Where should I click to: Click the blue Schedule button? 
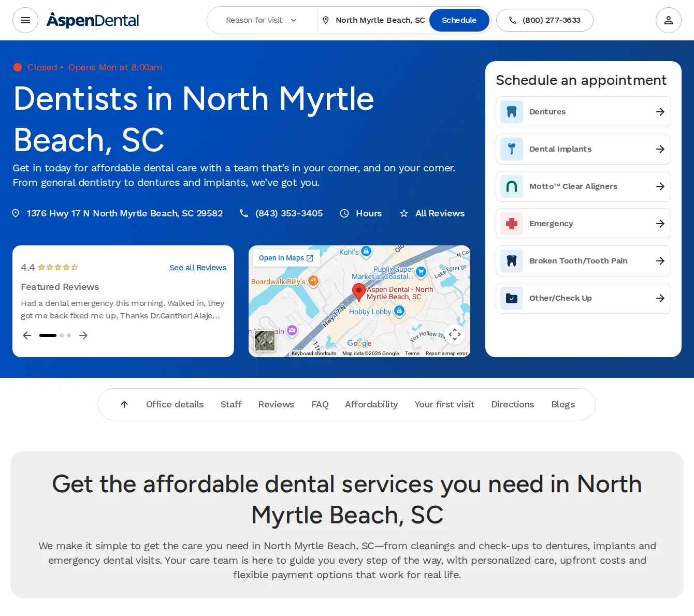click(459, 20)
